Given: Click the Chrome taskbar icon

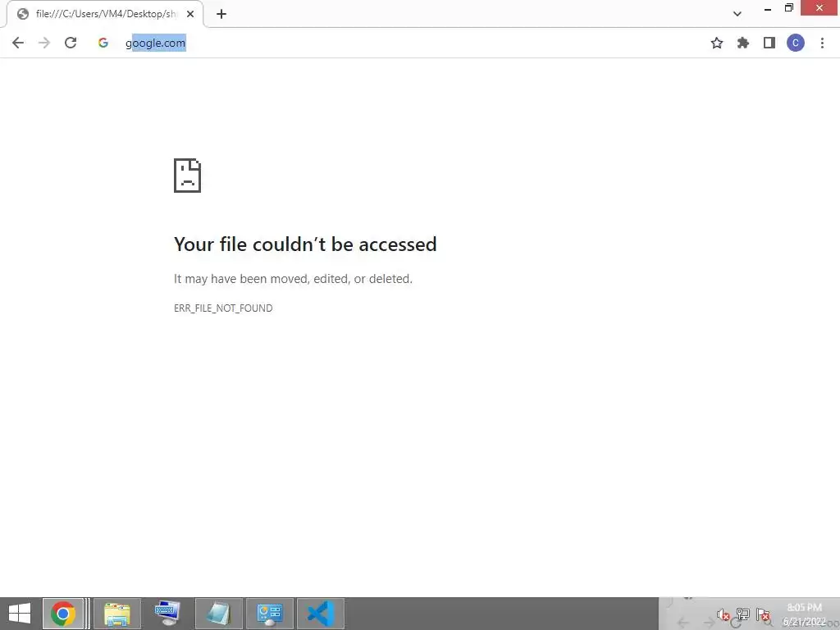Looking at the screenshot, I should (x=63, y=614).
